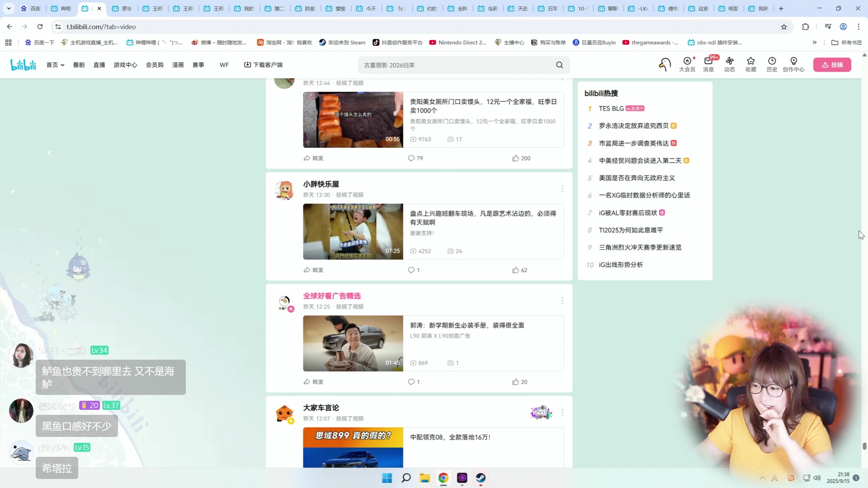Open the clock and date in tray
Screen dimensions: 868x488
838,478
